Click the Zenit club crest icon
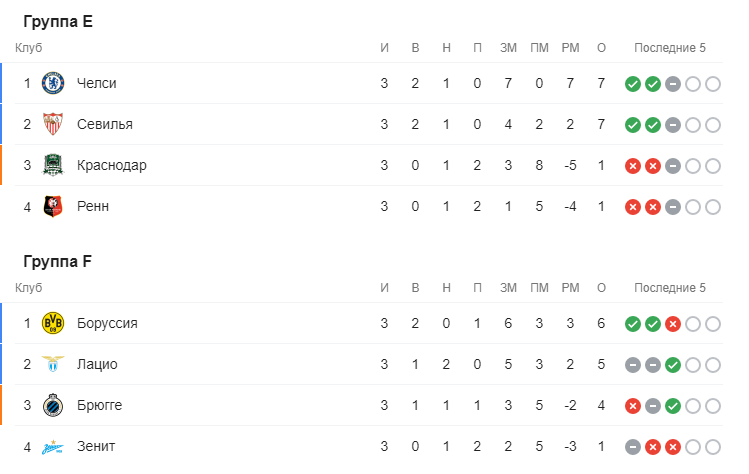 pos(53,446)
